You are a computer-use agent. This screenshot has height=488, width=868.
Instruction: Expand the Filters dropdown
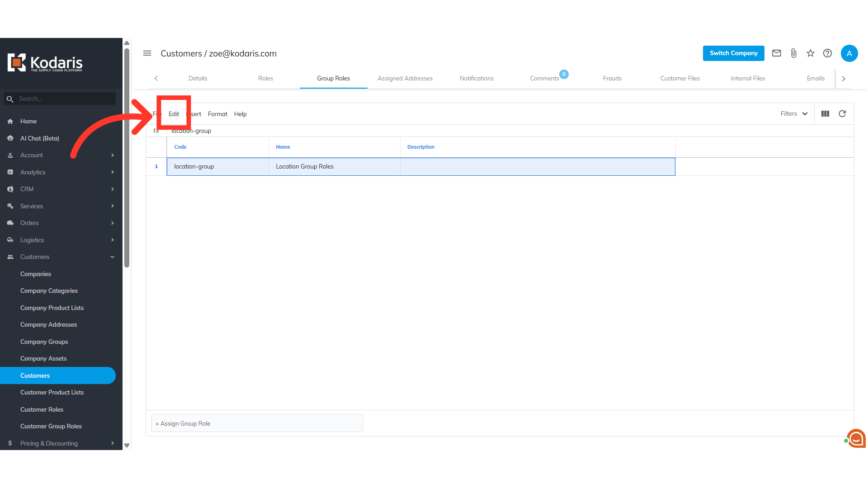pos(794,114)
